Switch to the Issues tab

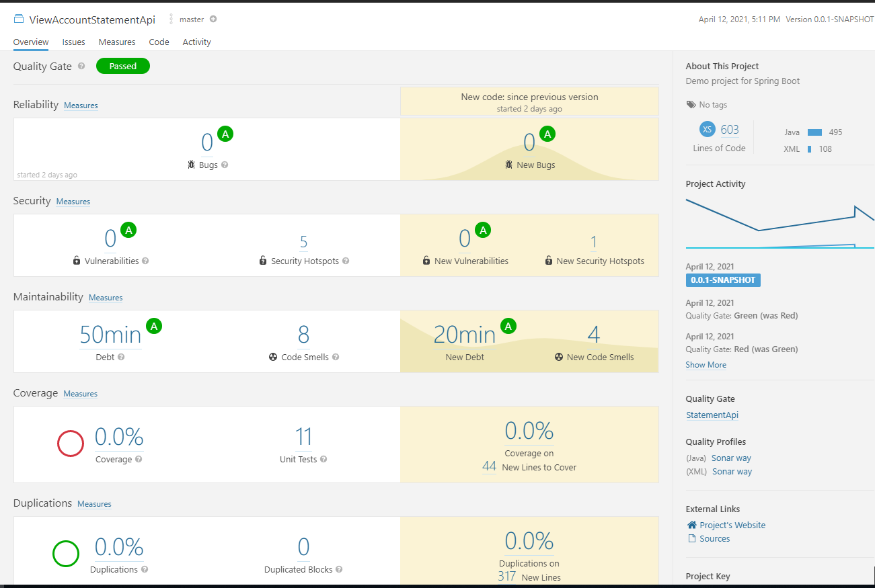point(74,42)
